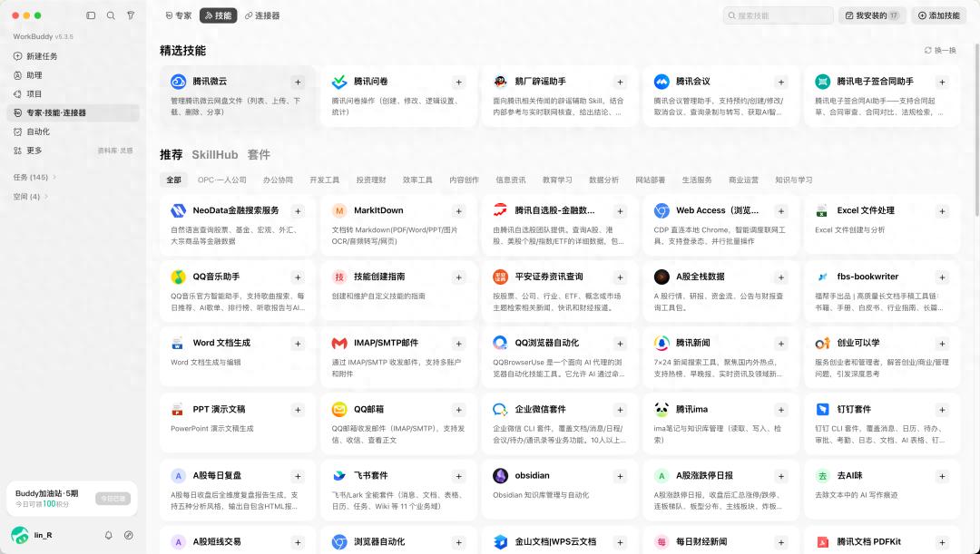Filter by 投资理财 category
980x554 pixels.
[x=371, y=180]
